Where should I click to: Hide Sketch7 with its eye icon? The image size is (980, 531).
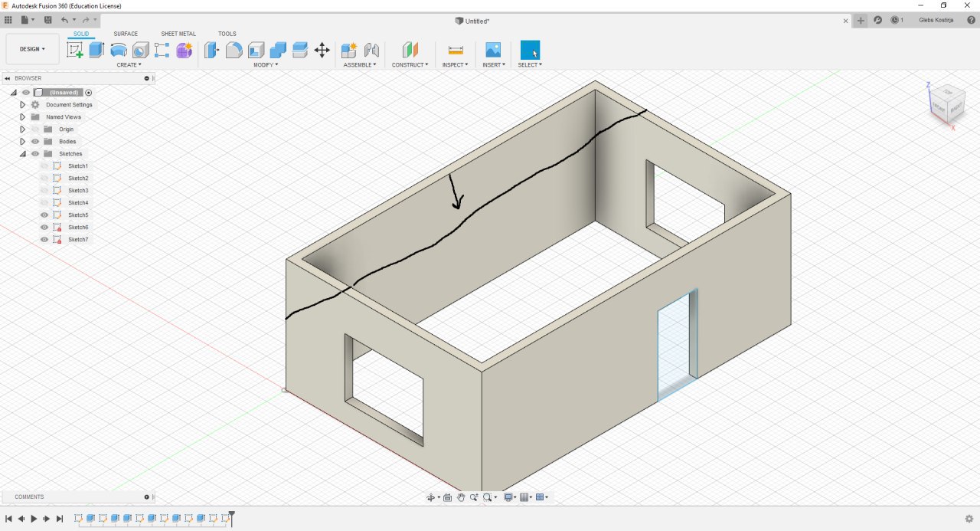click(x=44, y=239)
